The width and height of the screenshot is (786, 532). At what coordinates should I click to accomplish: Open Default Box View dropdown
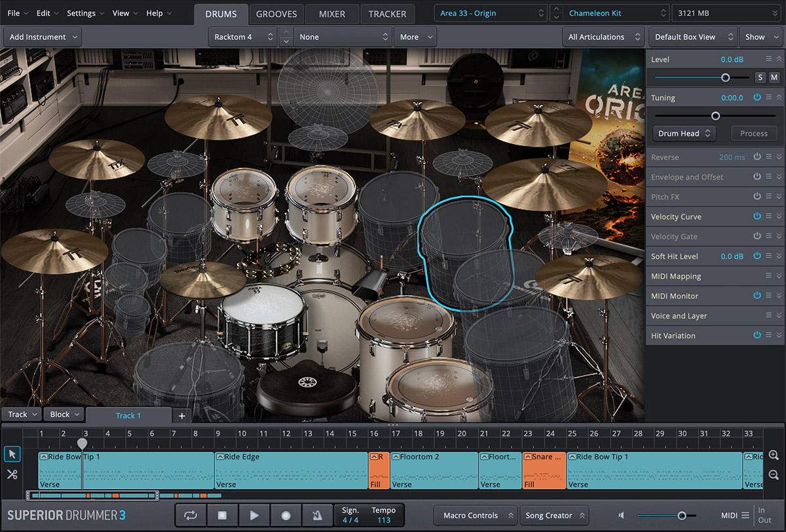click(x=692, y=37)
